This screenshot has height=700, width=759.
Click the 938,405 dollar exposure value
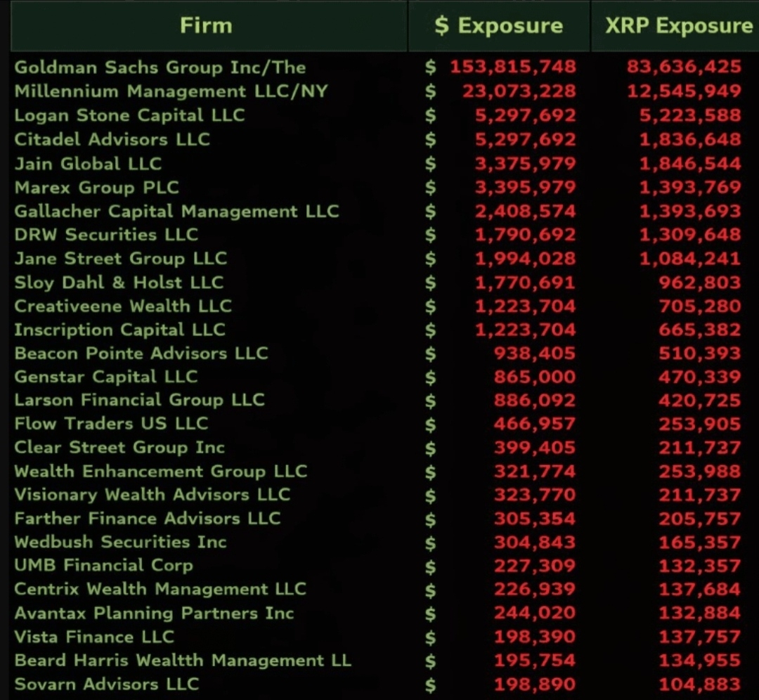coord(535,354)
